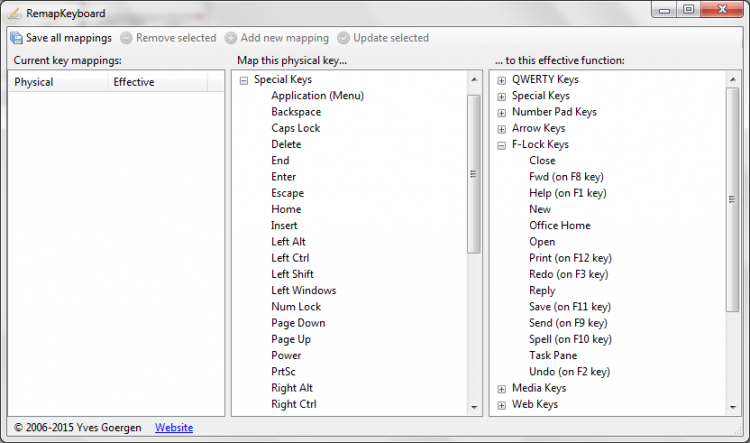Select Office Home function

pos(560,226)
